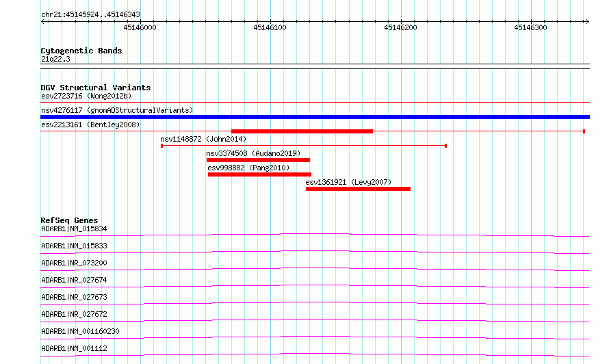Viewport: 609px width, 364px height.
Task: Open transcript ADARB1|NM_015834
Action: [x=74, y=229]
